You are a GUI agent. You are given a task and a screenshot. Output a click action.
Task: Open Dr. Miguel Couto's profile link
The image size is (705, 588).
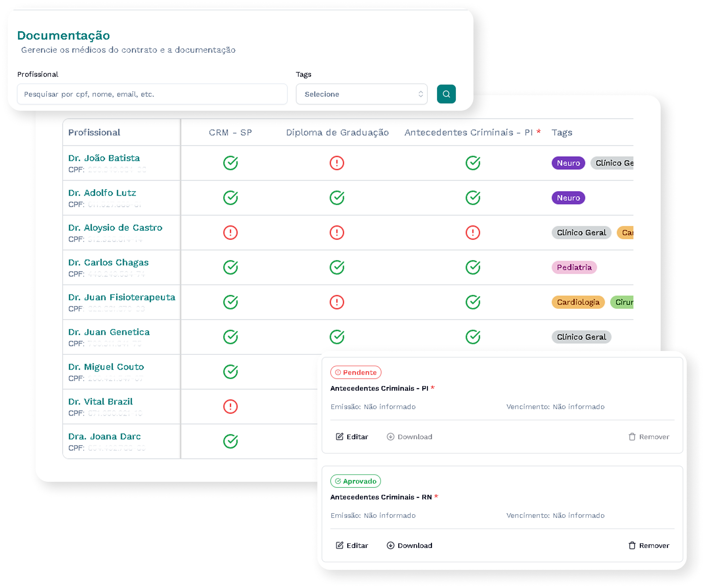point(106,367)
